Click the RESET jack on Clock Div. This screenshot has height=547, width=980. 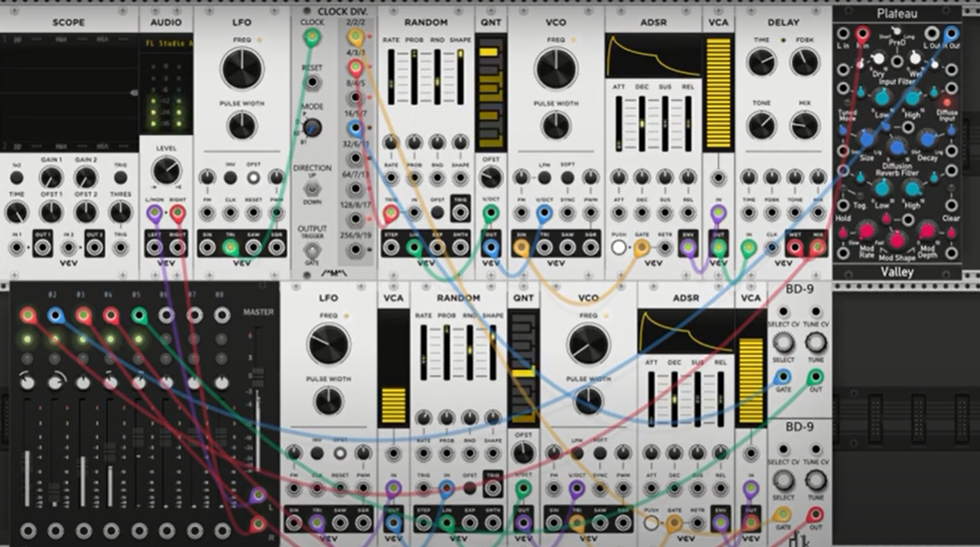pos(312,83)
